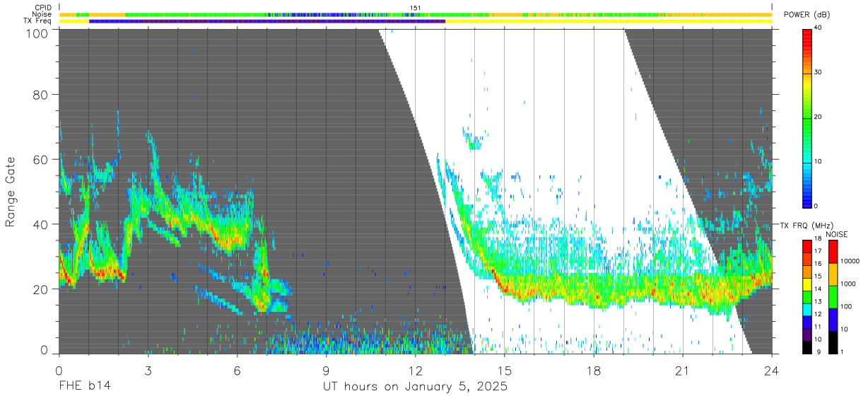Click the TX Freq row label
Screen dimensions: 868x401
pos(38,21)
